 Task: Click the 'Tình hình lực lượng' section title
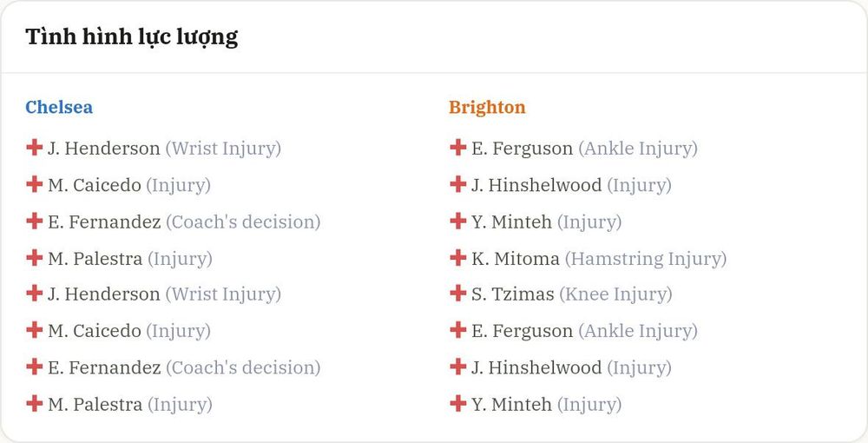click(x=132, y=37)
